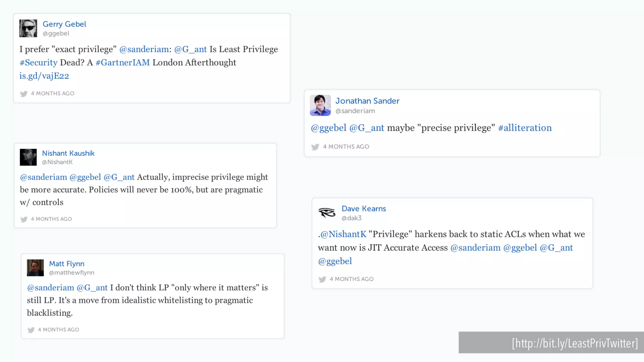
Task: Open the #GartnerIAM hashtag
Action: click(x=123, y=63)
